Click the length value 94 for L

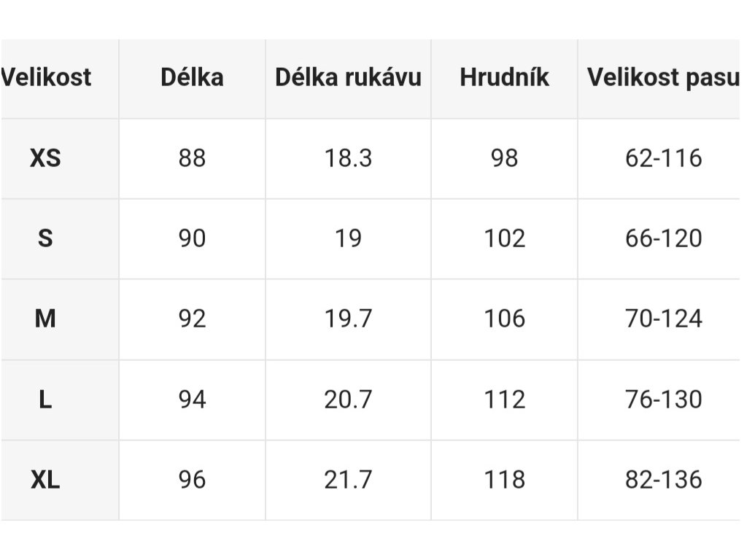[x=192, y=399]
